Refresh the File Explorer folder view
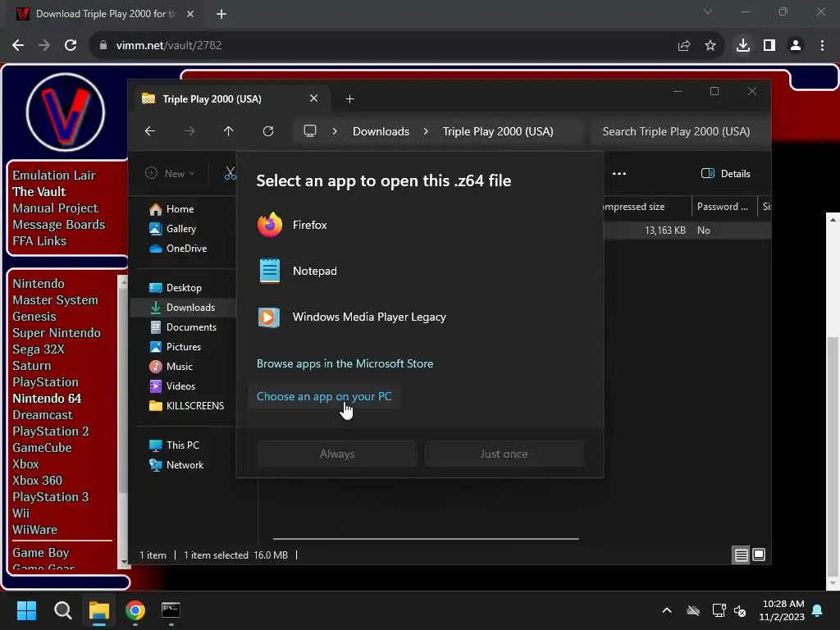 point(268,131)
